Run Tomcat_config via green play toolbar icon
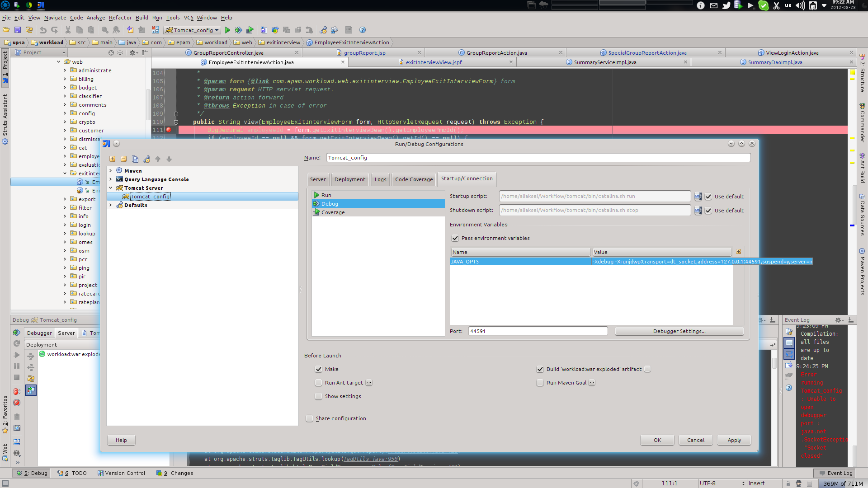The width and height of the screenshot is (868, 488). [x=228, y=30]
